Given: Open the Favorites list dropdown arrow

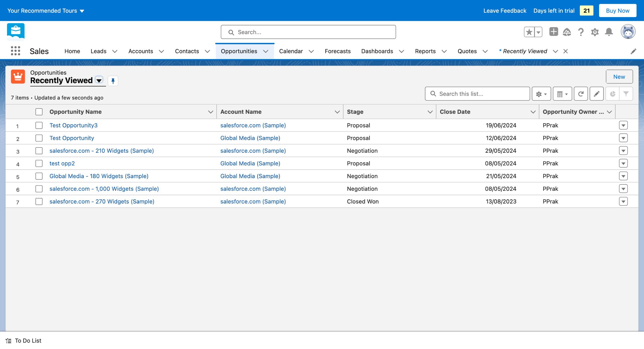Looking at the screenshot, I should click(538, 32).
